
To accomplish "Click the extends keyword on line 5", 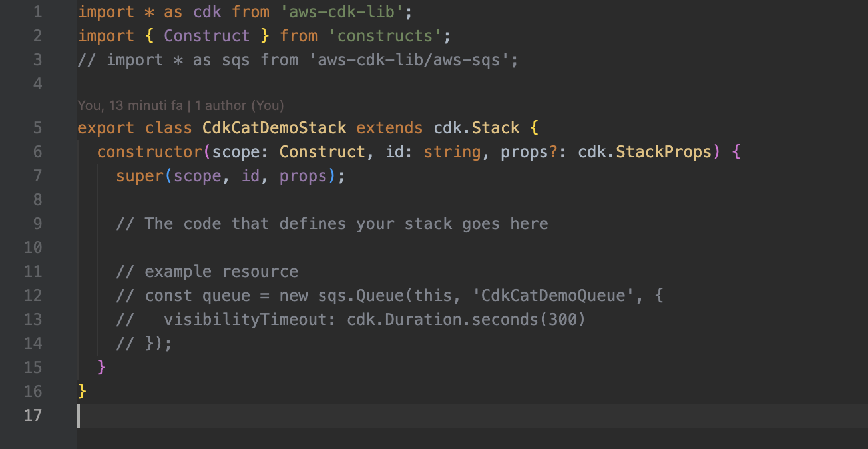I will point(389,128).
